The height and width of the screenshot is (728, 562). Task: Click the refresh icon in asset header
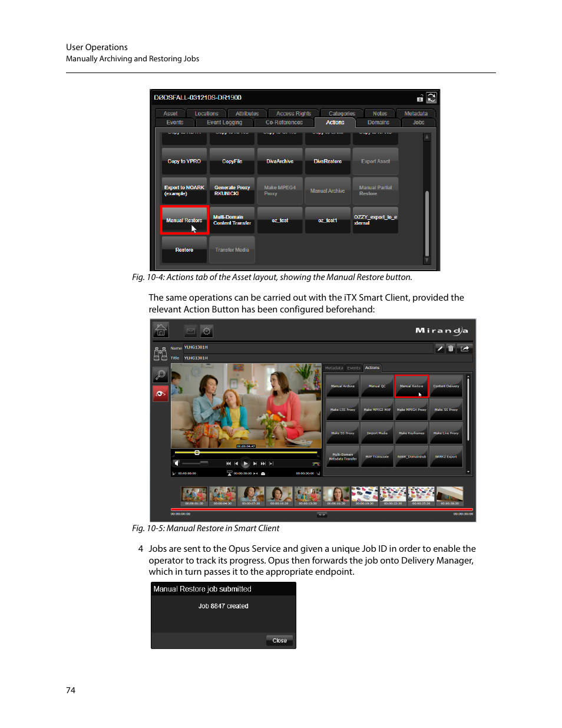432,97
